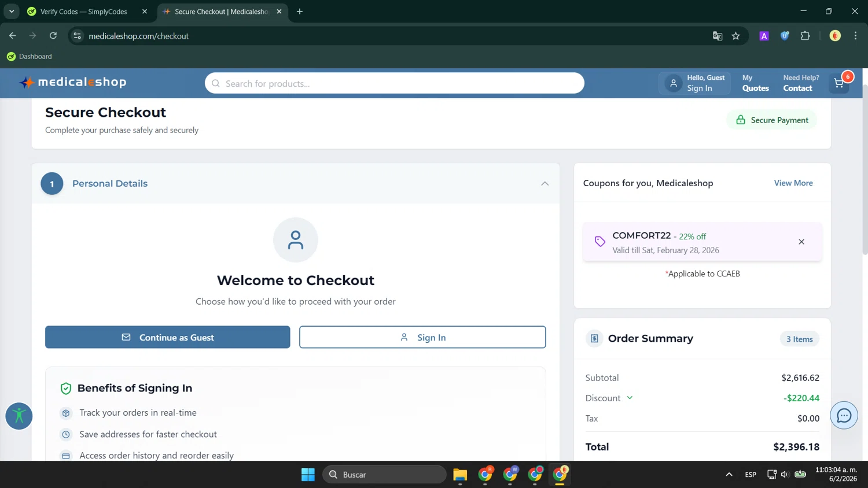Open the purple A browser extension

click(764, 36)
